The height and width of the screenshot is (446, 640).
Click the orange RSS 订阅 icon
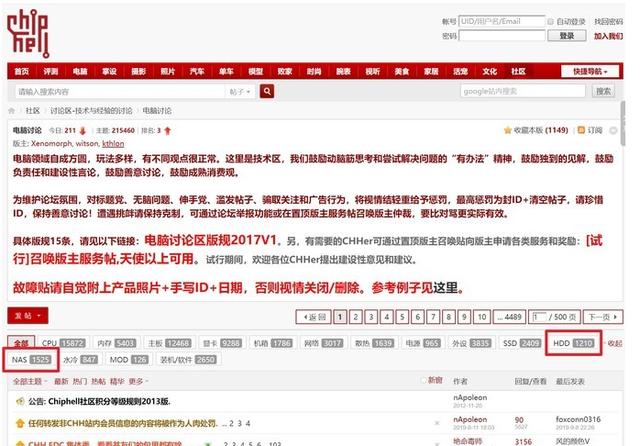pos(581,130)
